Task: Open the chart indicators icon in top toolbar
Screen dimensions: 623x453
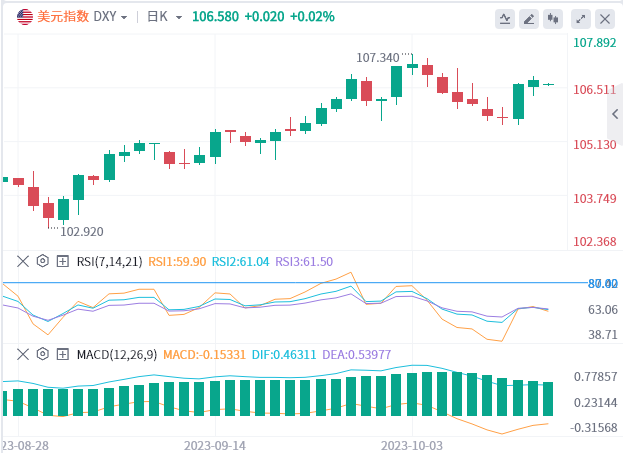Action: [506, 18]
